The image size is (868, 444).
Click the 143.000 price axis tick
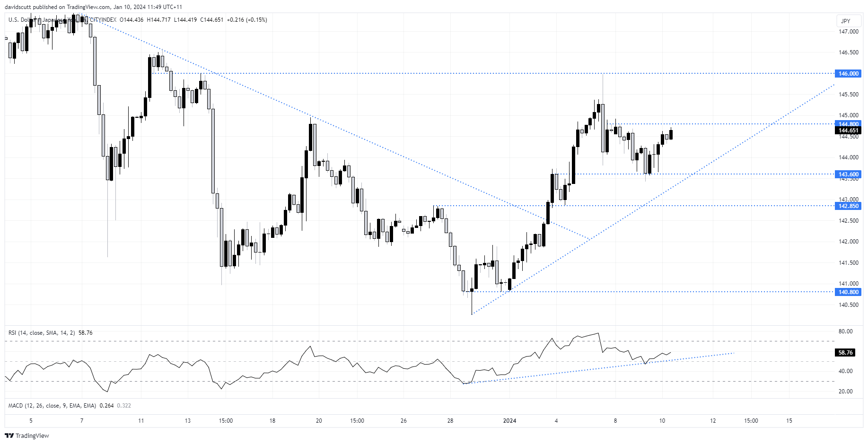tap(849, 200)
